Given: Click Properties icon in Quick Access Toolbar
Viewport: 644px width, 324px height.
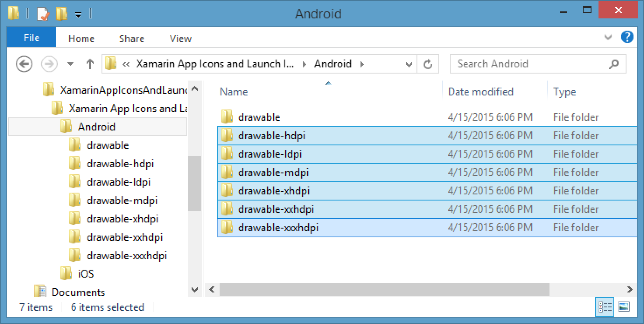Looking at the screenshot, I should [43, 14].
